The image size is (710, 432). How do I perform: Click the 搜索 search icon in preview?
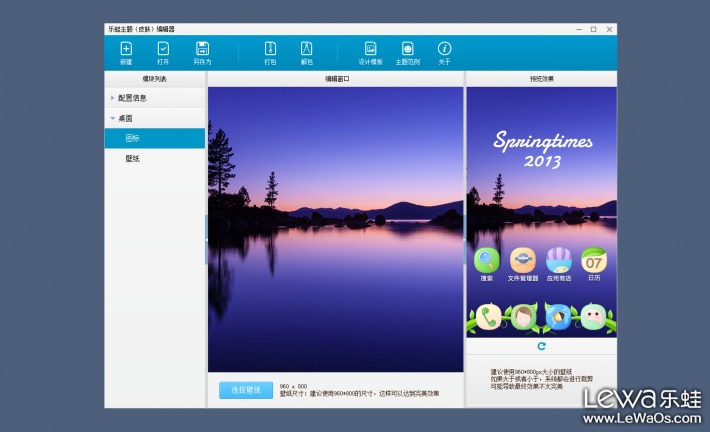coord(487,260)
